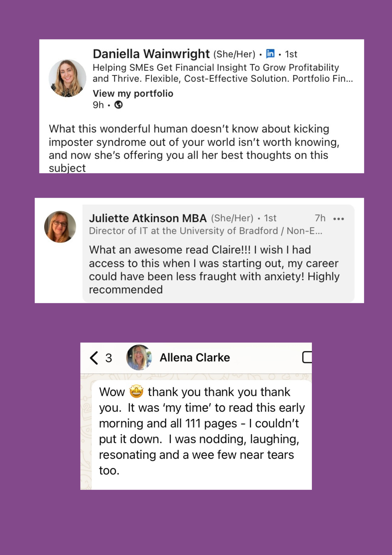The height and width of the screenshot is (555, 392).
Task: Open Allena Clarke's chat profile picture
Action: (139, 357)
